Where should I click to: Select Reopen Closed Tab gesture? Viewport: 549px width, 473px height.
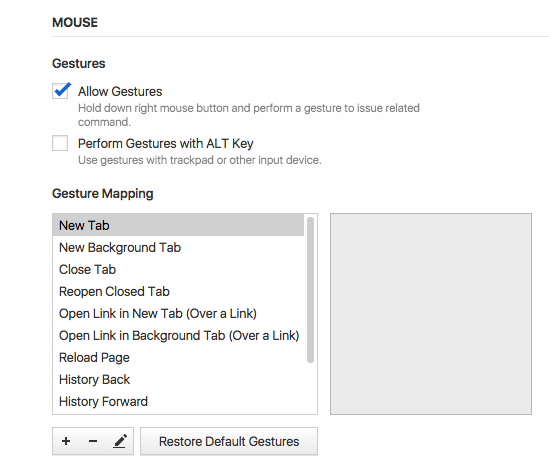pyautogui.click(x=178, y=291)
